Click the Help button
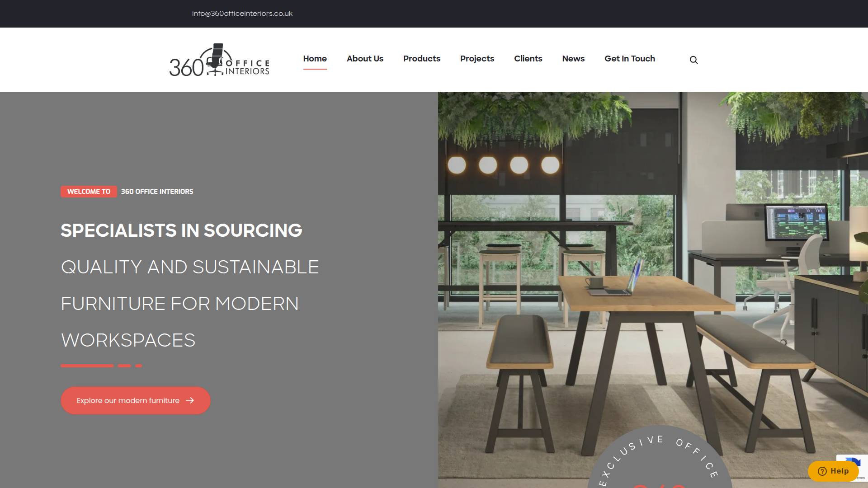 (833, 471)
